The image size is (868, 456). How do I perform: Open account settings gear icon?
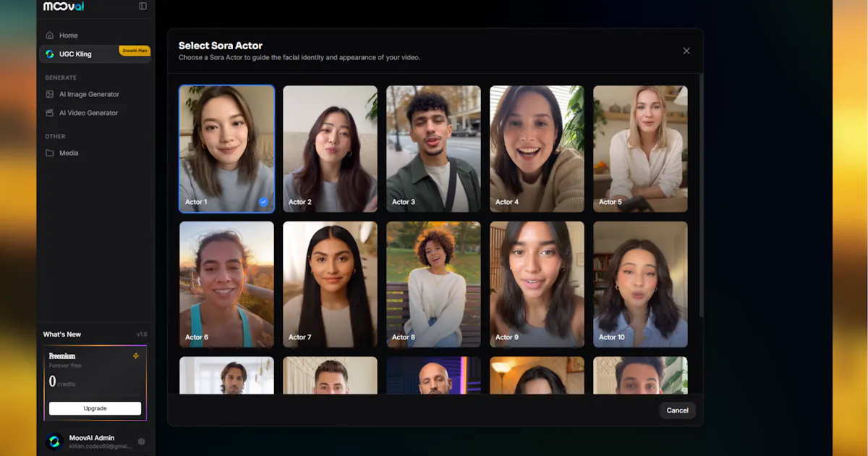[x=141, y=442]
